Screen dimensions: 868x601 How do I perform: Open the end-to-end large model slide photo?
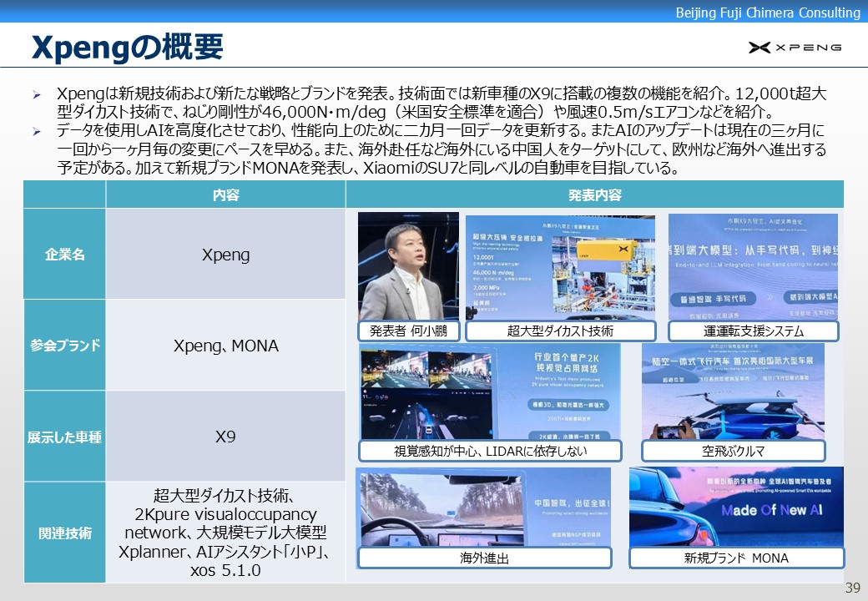pos(753,267)
